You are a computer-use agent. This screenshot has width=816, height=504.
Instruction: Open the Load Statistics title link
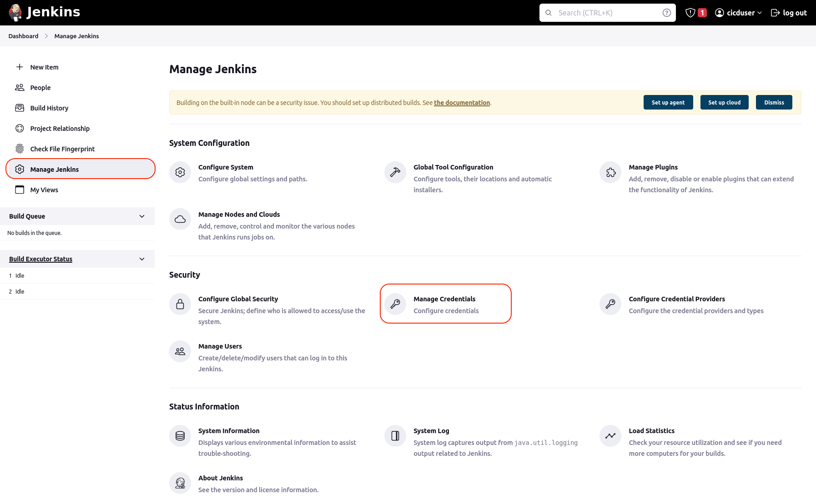coord(652,431)
